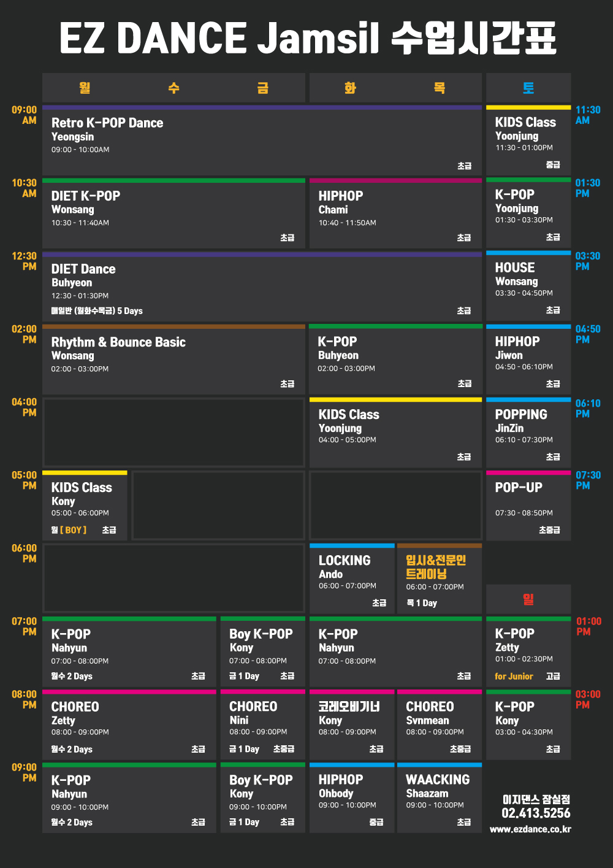Viewport: 613px width, 868px height.
Task: Click the phone number 02.413.5256
Action: pyautogui.click(x=536, y=813)
